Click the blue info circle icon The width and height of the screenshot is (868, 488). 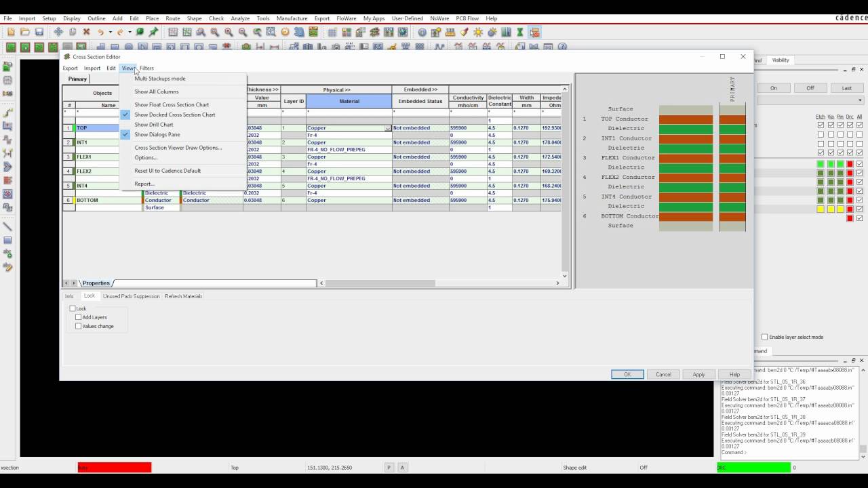pos(422,32)
